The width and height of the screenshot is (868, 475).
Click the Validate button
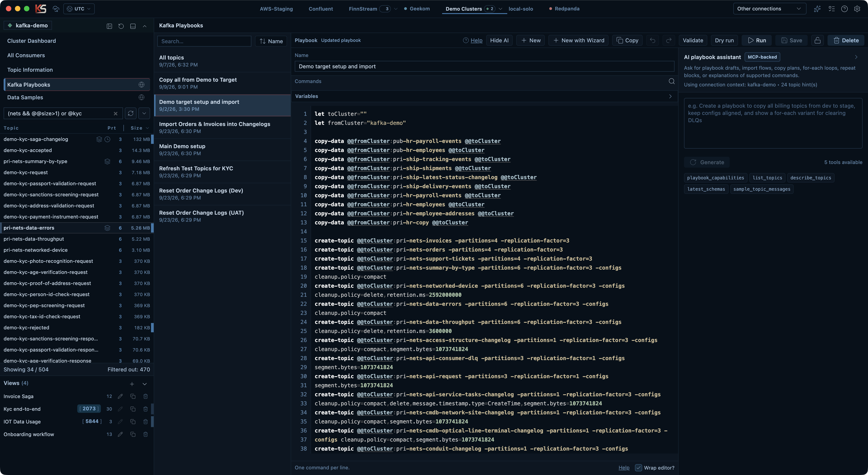pos(693,40)
